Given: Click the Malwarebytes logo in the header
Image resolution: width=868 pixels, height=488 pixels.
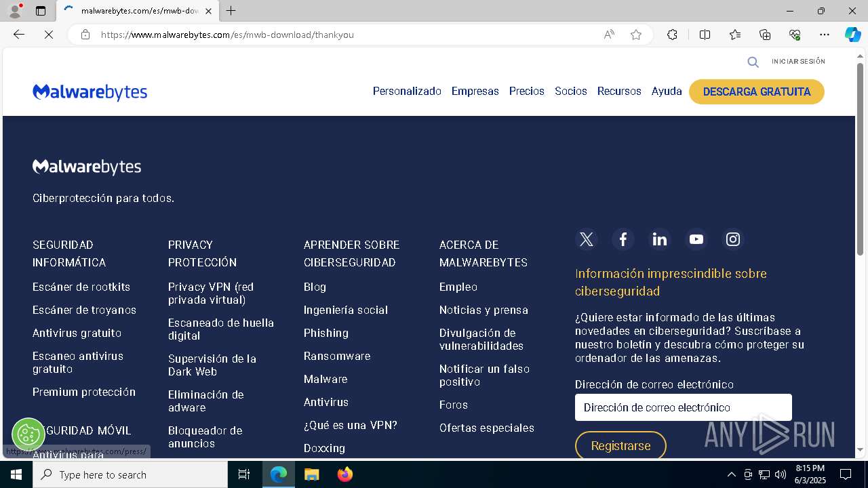Looking at the screenshot, I should pos(90,91).
